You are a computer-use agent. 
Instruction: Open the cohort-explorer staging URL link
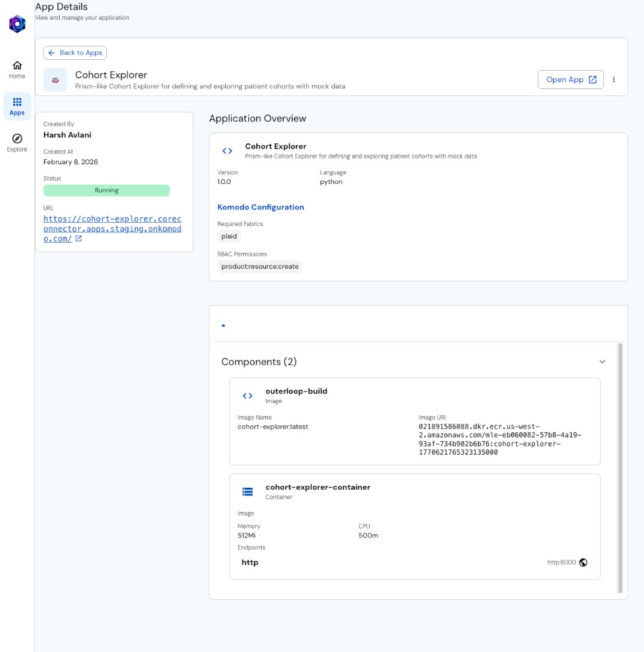click(x=112, y=229)
